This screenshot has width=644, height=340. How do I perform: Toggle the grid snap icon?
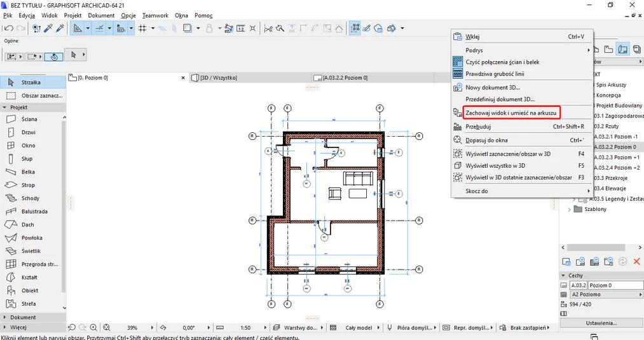[x=142, y=29]
